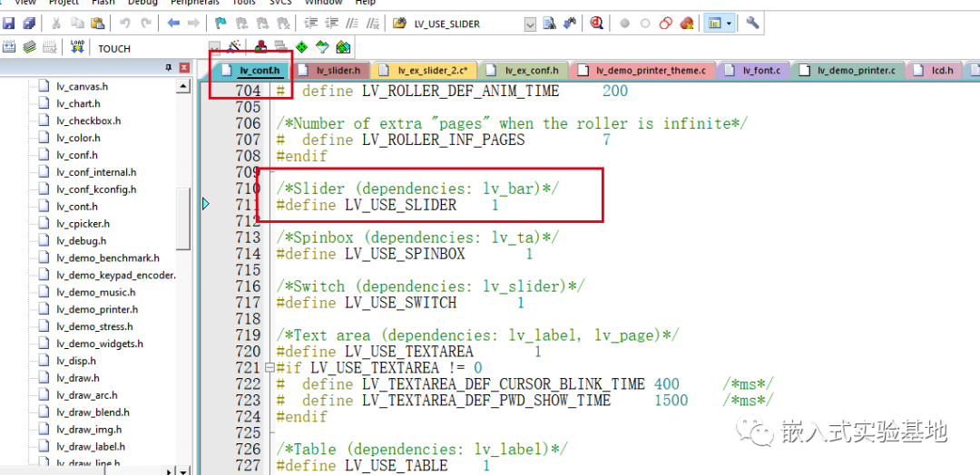Open Options for Target magic wand

(235, 47)
